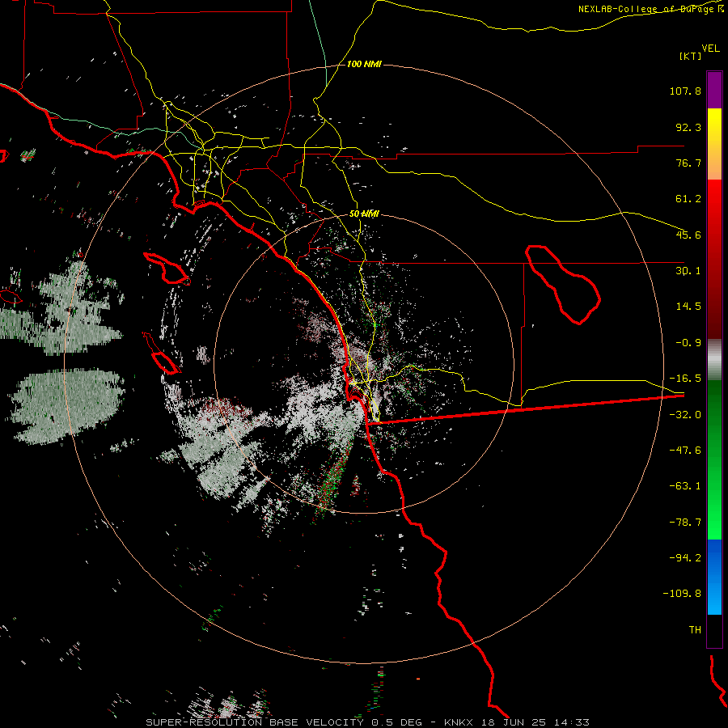The image size is (728, 728).
Task: Click the 92.3 legend value
Action: tap(688, 127)
